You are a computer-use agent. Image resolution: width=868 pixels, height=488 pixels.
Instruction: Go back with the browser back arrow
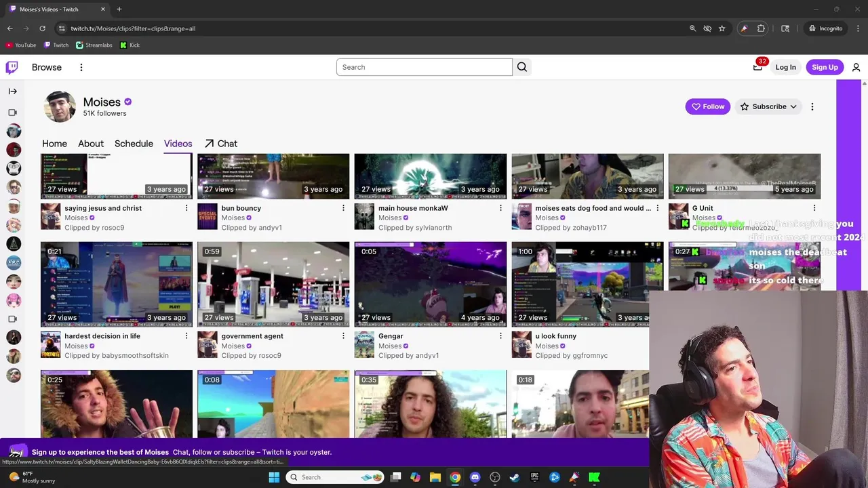9,28
